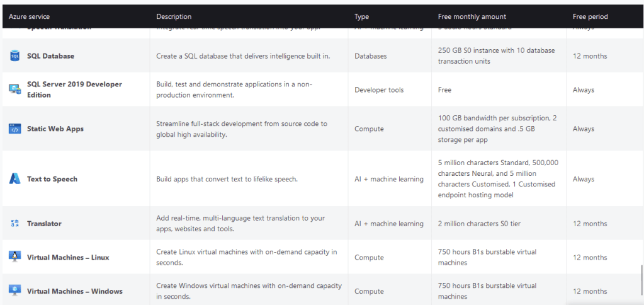Click the SQL Server 2019 Developer Edition icon
The image size is (644, 305).
15,89
